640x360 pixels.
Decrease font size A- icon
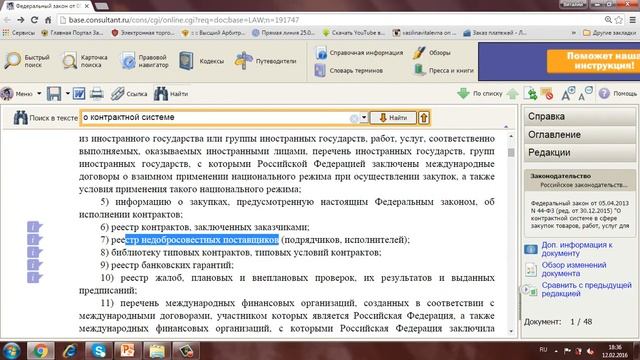tap(586, 93)
